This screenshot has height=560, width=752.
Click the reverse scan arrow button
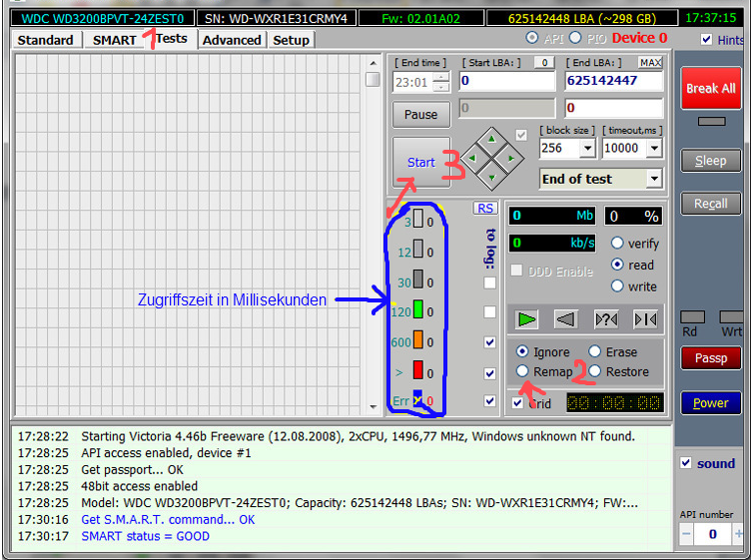coord(565,319)
